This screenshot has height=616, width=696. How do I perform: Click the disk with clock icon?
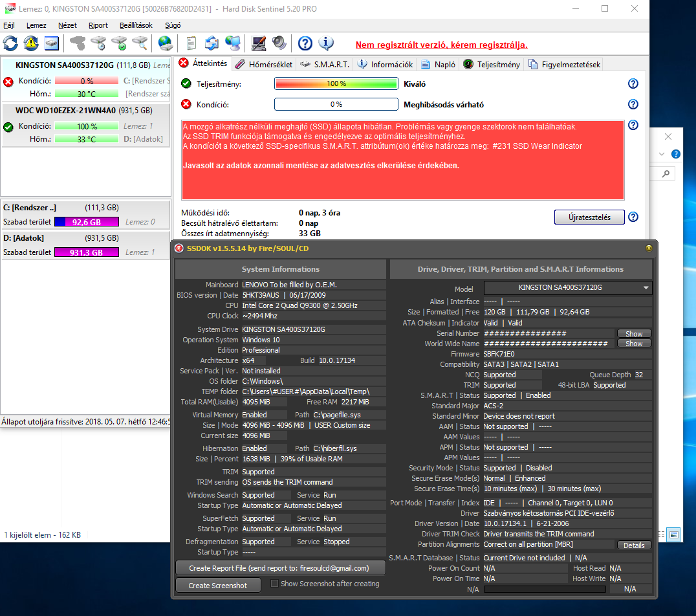[98, 43]
